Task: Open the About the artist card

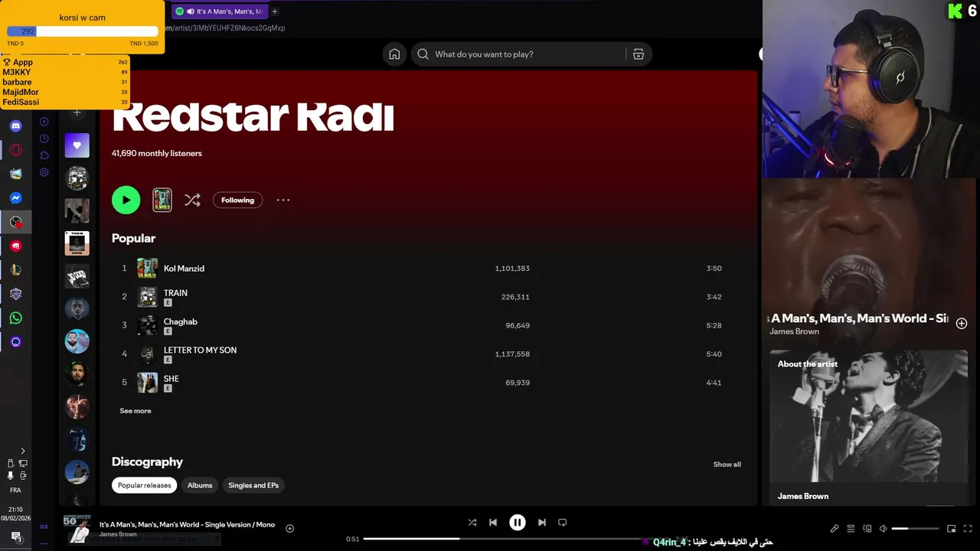Action: pos(868,428)
